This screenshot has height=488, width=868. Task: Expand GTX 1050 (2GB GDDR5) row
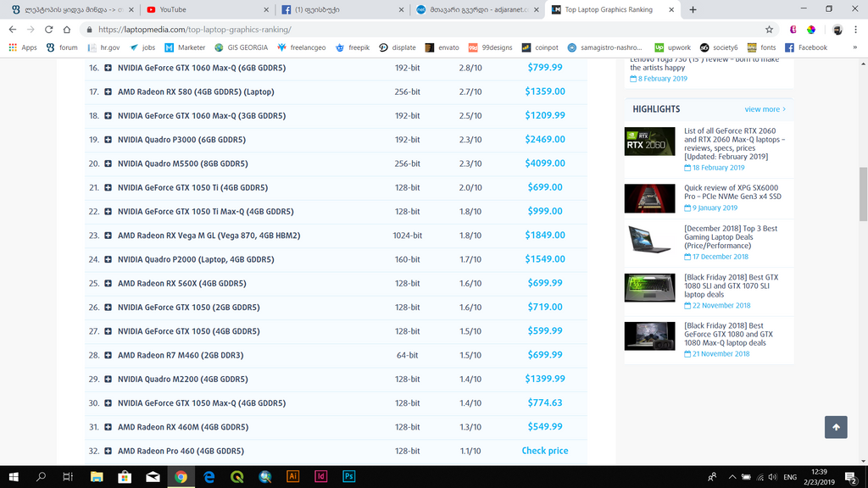click(108, 307)
